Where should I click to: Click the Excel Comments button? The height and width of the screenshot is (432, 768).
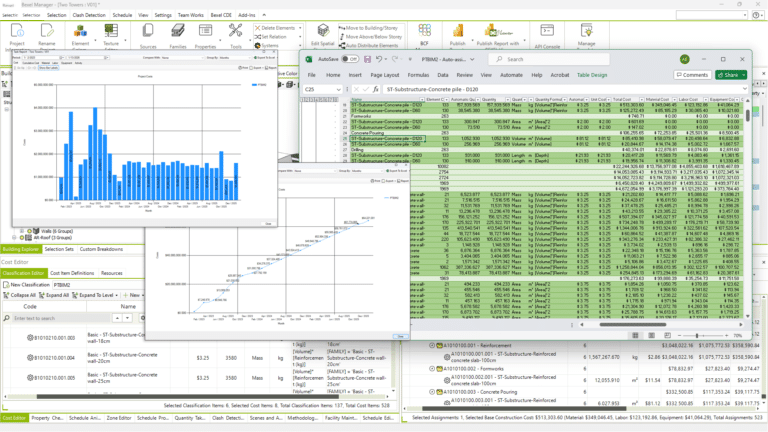coord(692,75)
